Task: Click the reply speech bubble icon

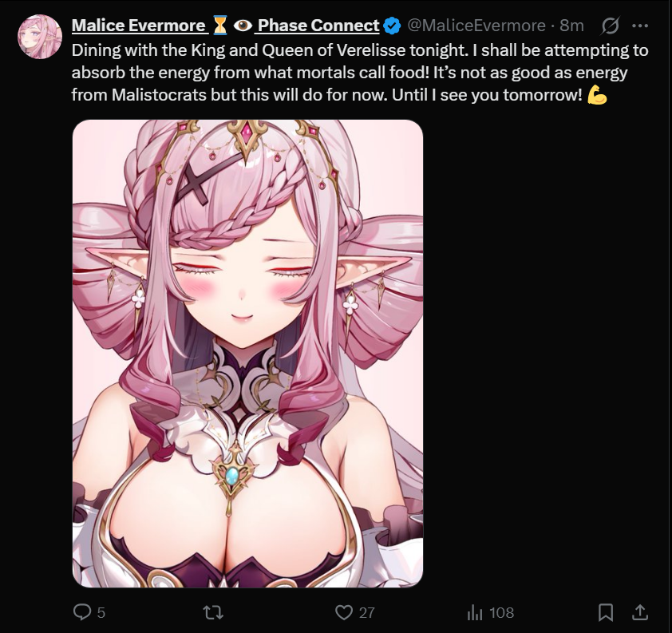Action: (x=82, y=612)
